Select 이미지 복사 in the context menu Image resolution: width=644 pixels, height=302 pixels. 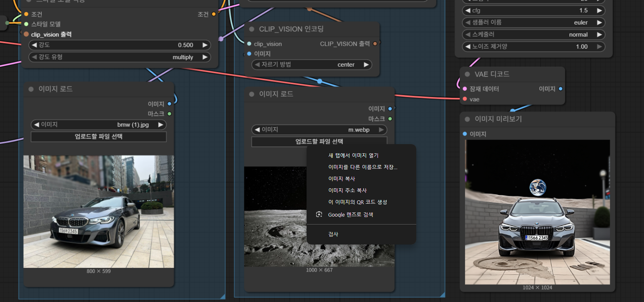click(361, 179)
